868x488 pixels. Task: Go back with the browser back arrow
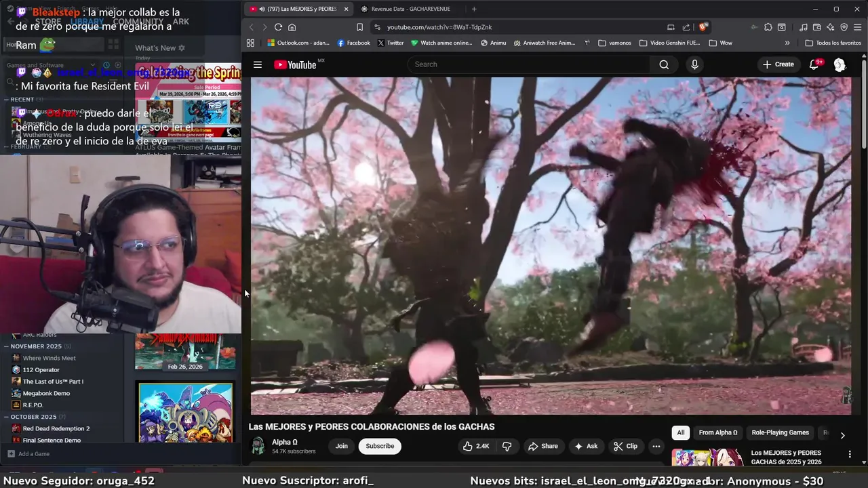click(x=251, y=27)
